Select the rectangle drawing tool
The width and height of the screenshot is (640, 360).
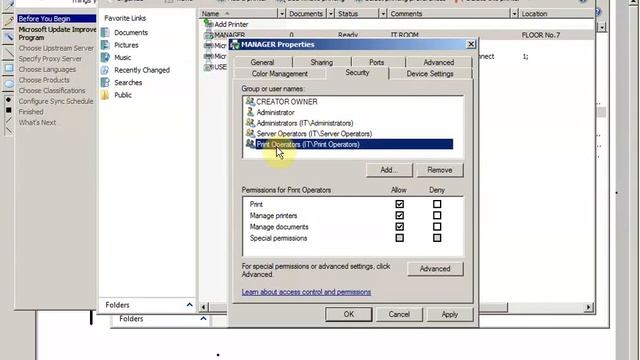pos(8,68)
